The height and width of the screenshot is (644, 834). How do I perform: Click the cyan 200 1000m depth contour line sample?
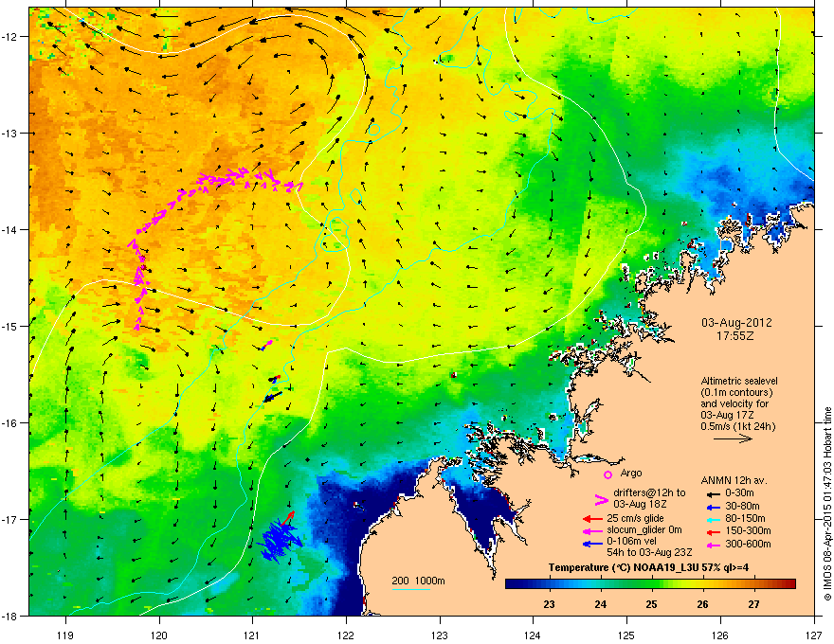[x=411, y=589]
